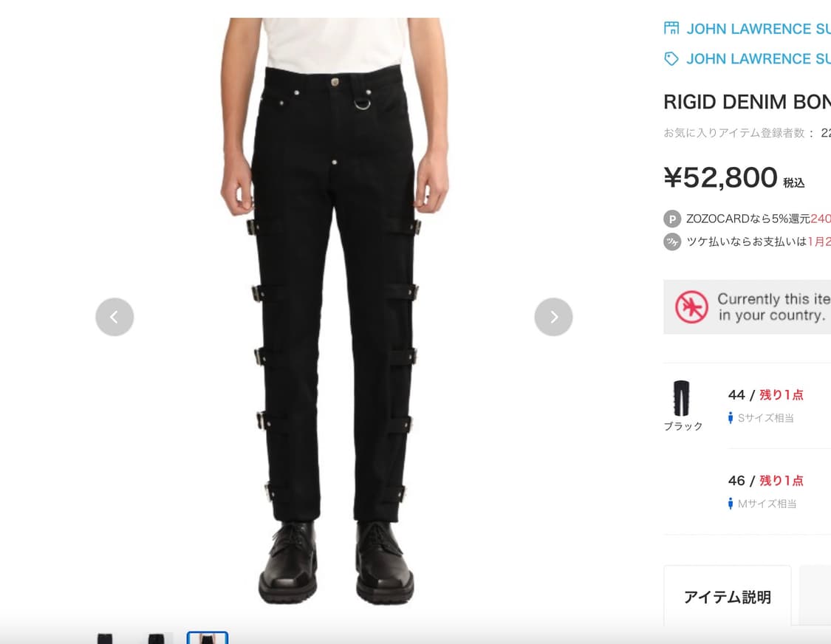Click person icon beside Mサイズ相当
Screen dimensions: 831x644
tap(731, 504)
